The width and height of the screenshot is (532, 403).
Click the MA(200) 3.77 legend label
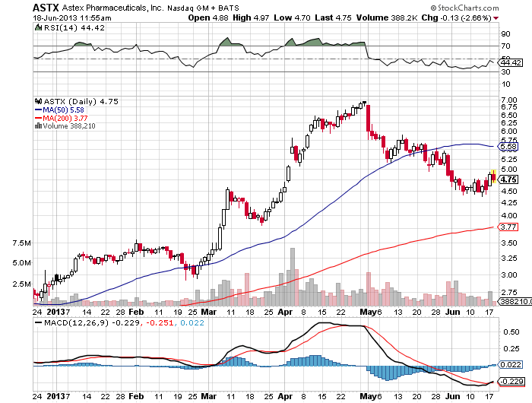pyautogui.click(x=65, y=118)
